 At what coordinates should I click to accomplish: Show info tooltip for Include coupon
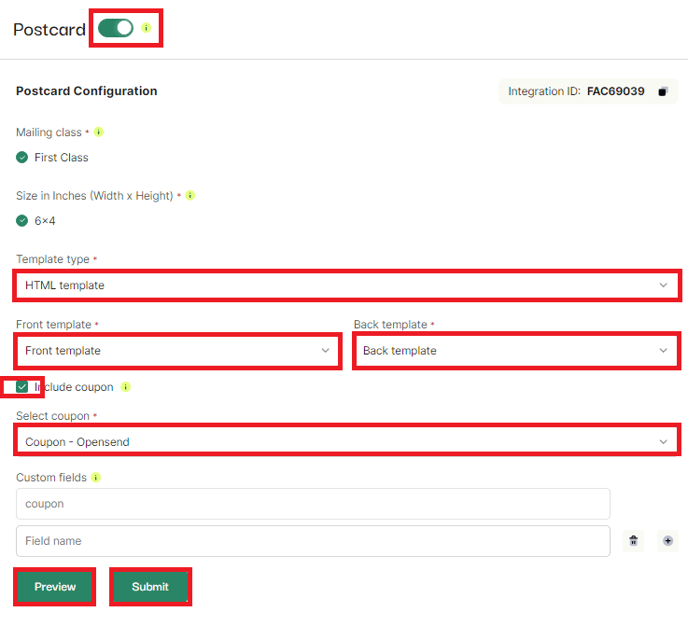[126, 387]
